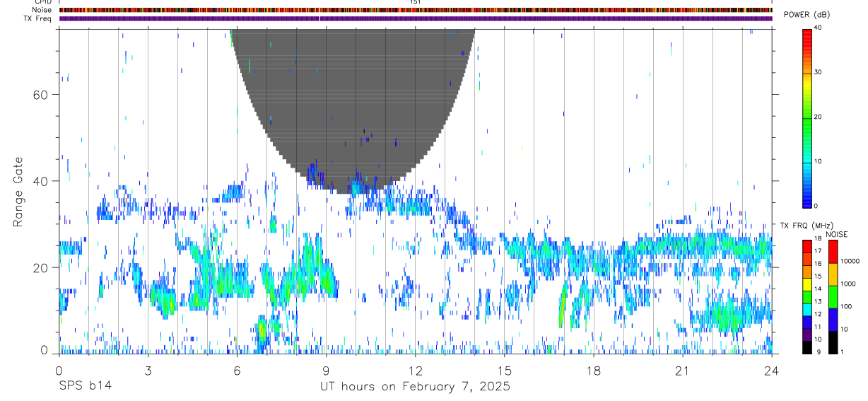The width and height of the screenshot is (868, 401).
Task: Click the 6 tick on UT hours axis
Action: coord(237,370)
